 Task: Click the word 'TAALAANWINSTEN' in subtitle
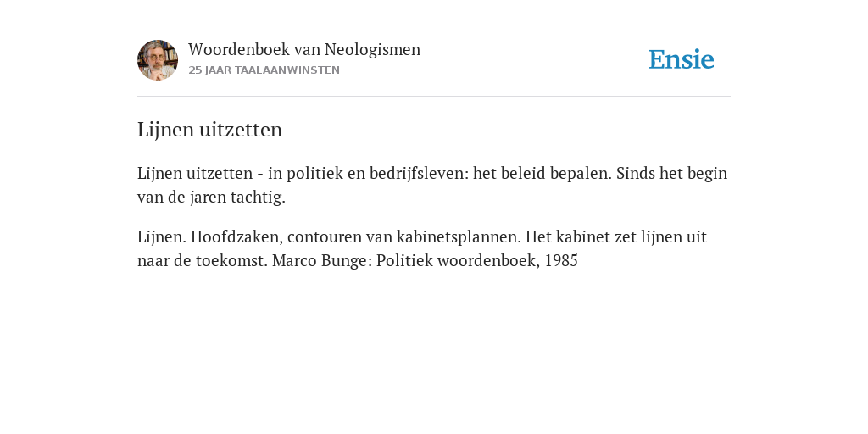click(287, 70)
